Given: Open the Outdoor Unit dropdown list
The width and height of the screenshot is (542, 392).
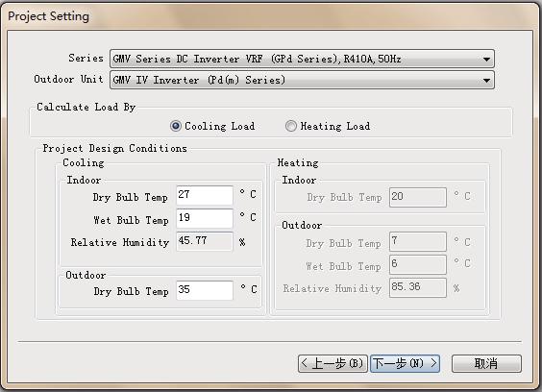Looking at the screenshot, I should [x=302, y=80].
